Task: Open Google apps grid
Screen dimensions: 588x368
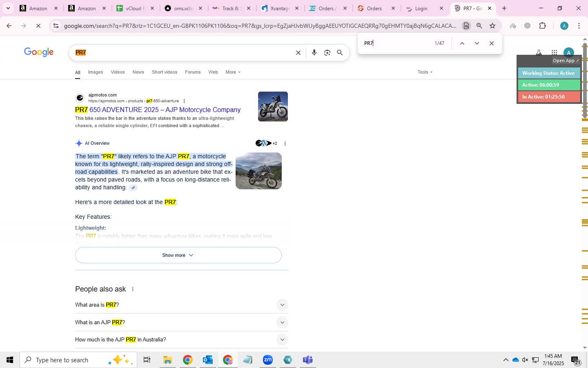Action: click(554, 52)
